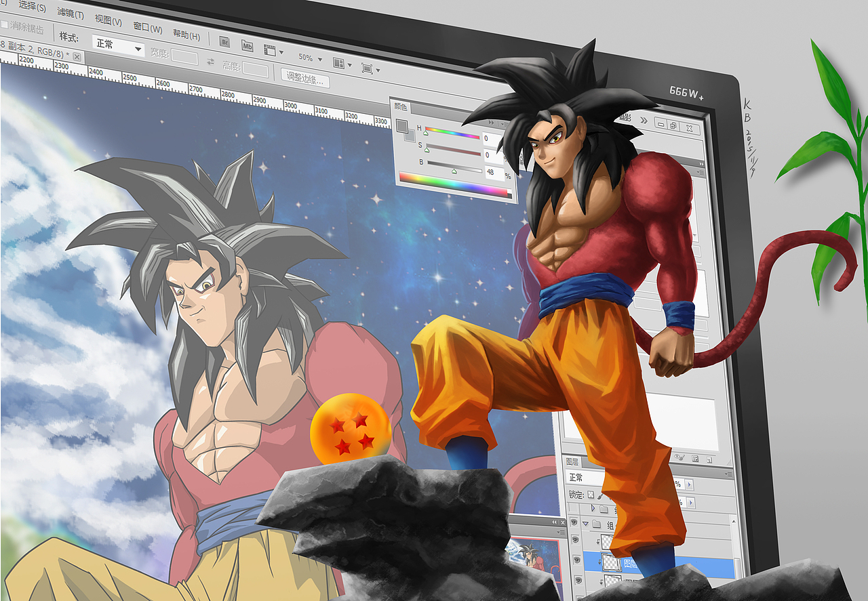The width and height of the screenshot is (868, 601).
Task: Click the view previous state eye icon
Action: click(679, 457)
